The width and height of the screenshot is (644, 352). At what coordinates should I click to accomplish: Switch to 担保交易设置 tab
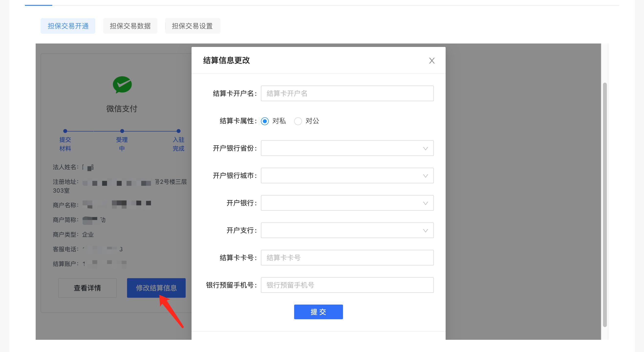[193, 26]
